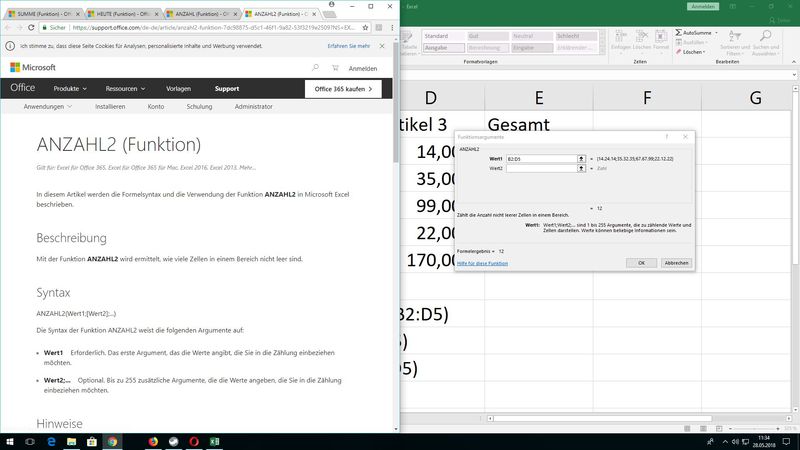Click the AutoSumme sigma icon in Excel
800x450 pixels.
pyautogui.click(x=679, y=33)
